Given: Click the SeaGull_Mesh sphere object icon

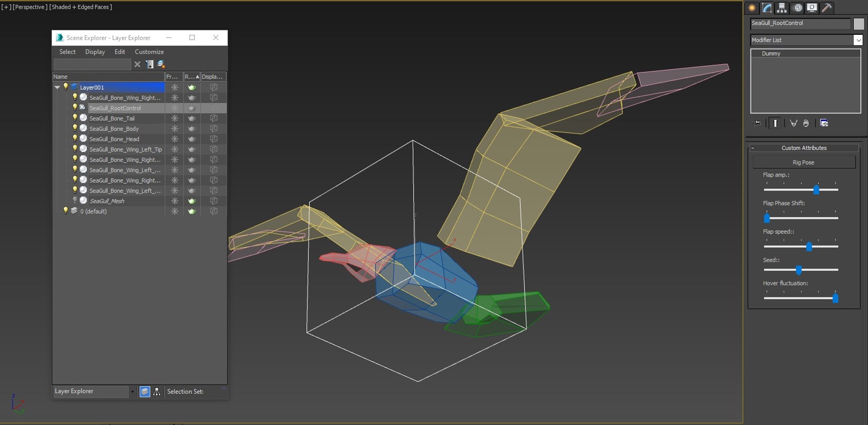Looking at the screenshot, I should pyautogui.click(x=83, y=201).
